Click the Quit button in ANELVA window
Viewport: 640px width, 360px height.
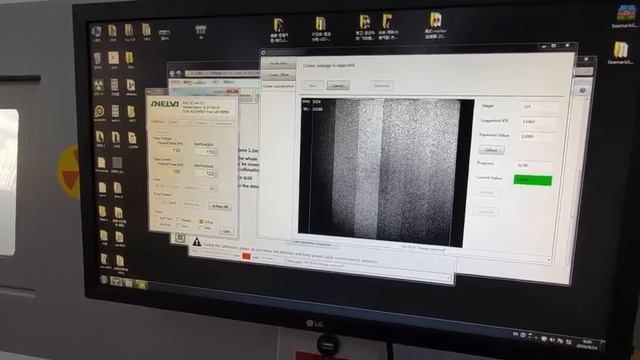click(227, 231)
